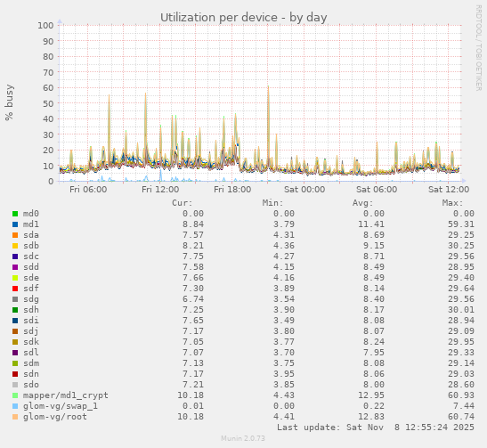Click the 'Sat 00:00' x-axis label
The width and height of the screenshot is (487, 448).
[x=304, y=189]
